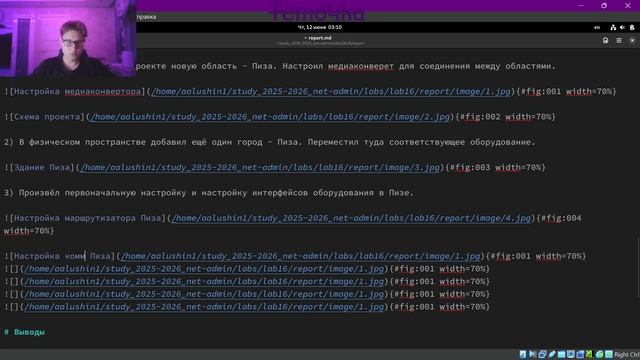The image size is (640, 360).
Task: Open the power/user system menu icon
Action: point(632,27)
